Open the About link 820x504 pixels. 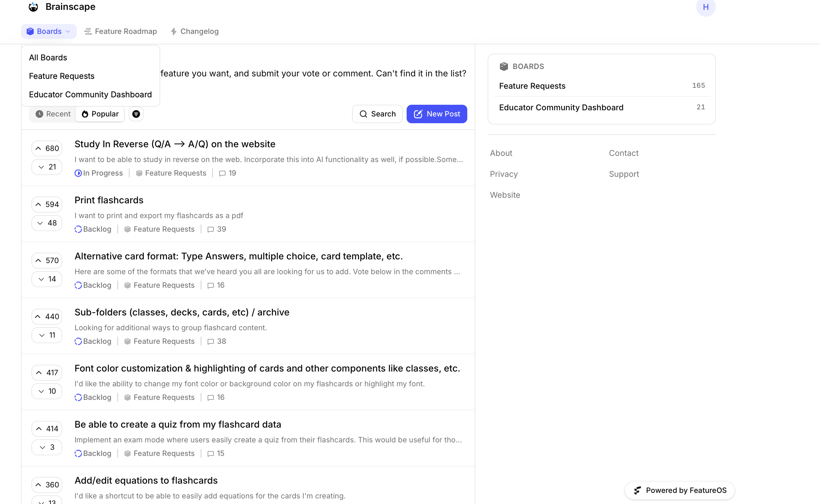coord(501,153)
